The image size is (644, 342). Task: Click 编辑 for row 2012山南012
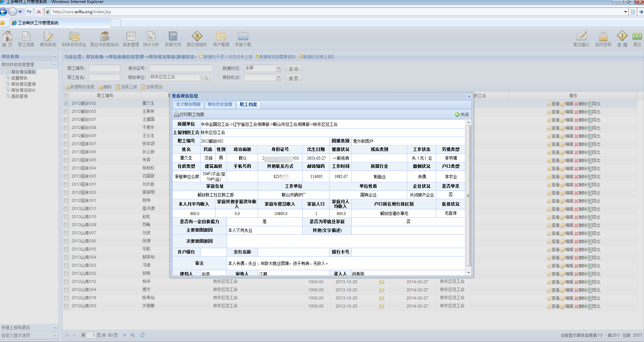(567, 282)
